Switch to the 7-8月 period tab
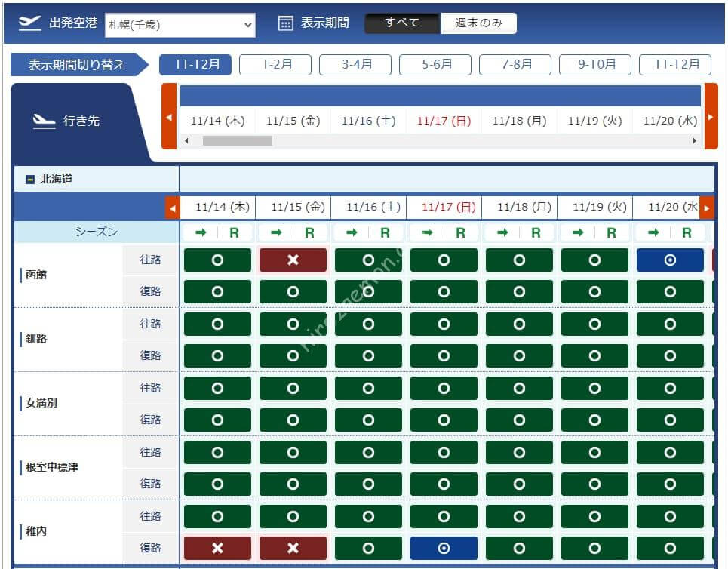 (x=515, y=65)
